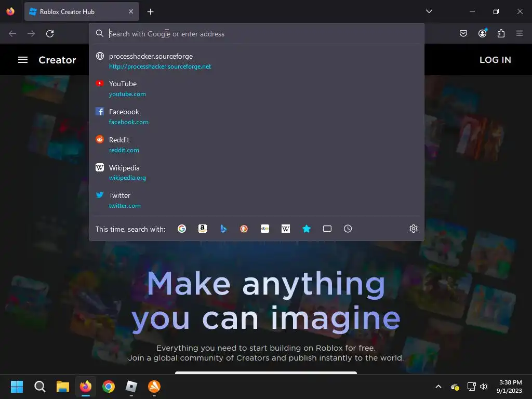Open the network icon in system tray
The image size is (532, 399).
click(471, 387)
